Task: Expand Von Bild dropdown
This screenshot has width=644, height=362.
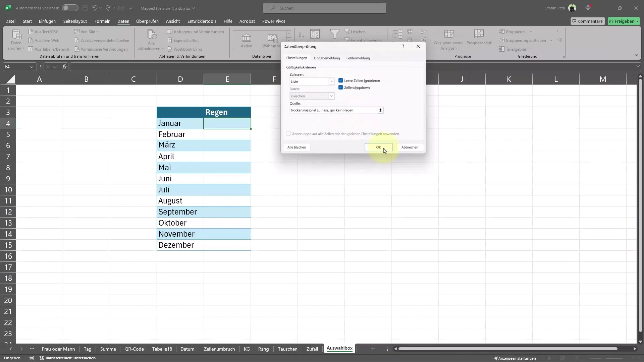Action: (x=98, y=32)
